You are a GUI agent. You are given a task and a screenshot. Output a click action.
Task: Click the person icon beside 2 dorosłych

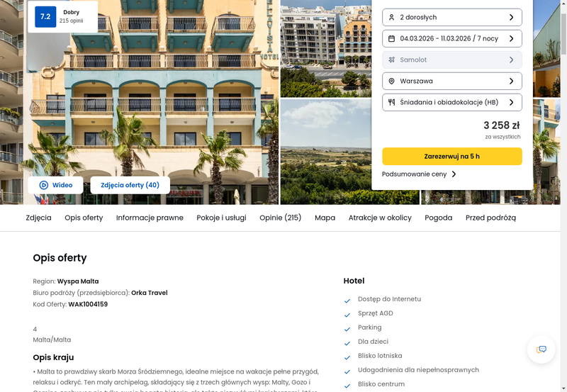coord(391,17)
